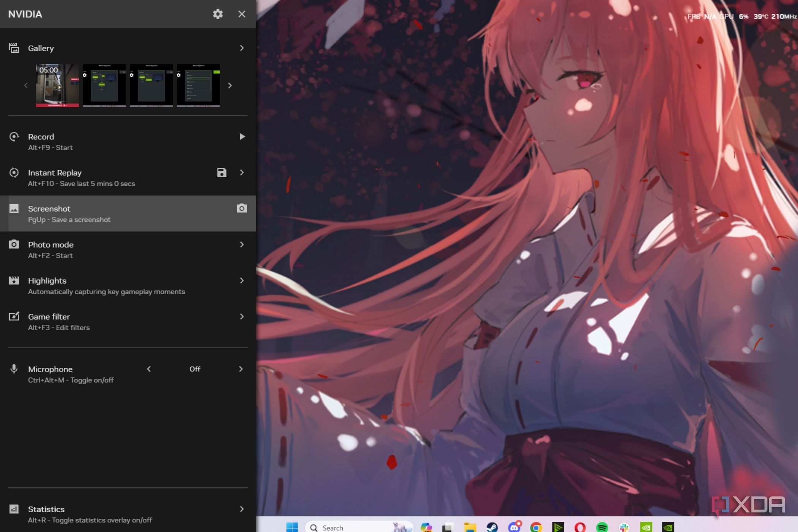The width and height of the screenshot is (798, 532).
Task: Launch Spotify from the taskbar
Action: (602, 527)
